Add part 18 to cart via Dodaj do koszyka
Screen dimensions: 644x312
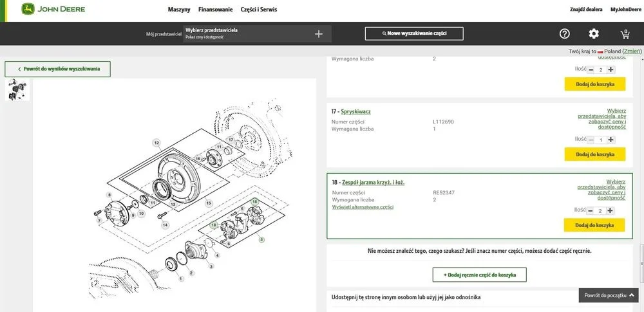pyautogui.click(x=594, y=225)
